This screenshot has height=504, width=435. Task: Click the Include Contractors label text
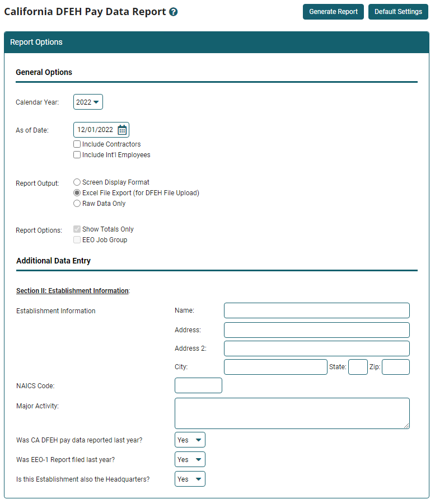[x=111, y=144]
